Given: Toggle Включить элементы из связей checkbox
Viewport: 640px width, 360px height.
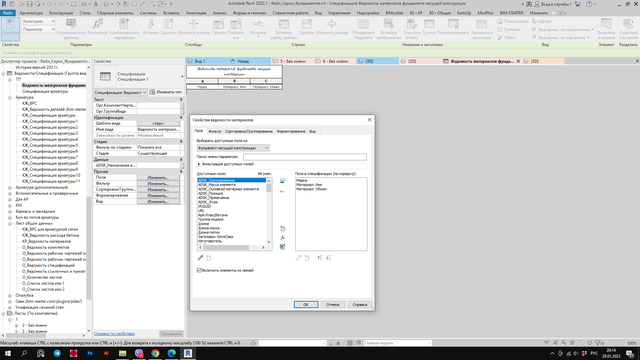Looking at the screenshot, I should click(x=199, y=270).
